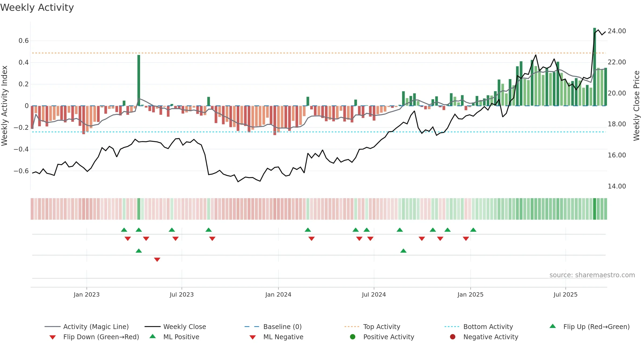Viewport: 644px width, 362px height.
Task: Click the Jan 2025 x-axis label
Action: click(470, 294)
